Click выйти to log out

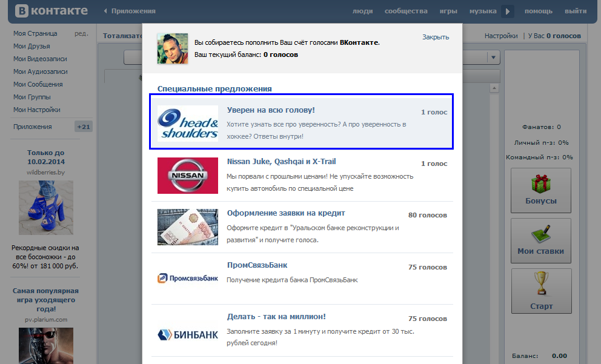[x=576, y=11]
